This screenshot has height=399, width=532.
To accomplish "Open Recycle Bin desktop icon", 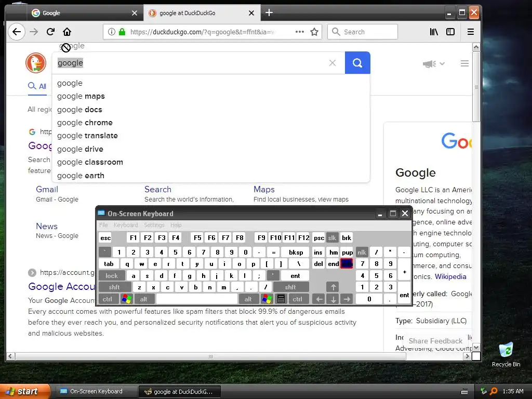I will click(506, 354).
